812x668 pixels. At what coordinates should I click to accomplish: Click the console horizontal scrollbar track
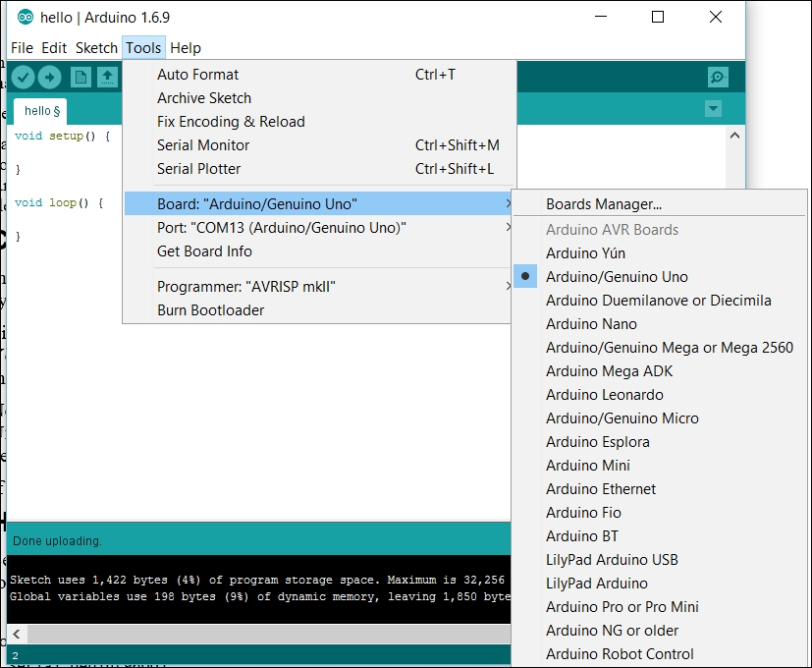[x=269, y=634]
